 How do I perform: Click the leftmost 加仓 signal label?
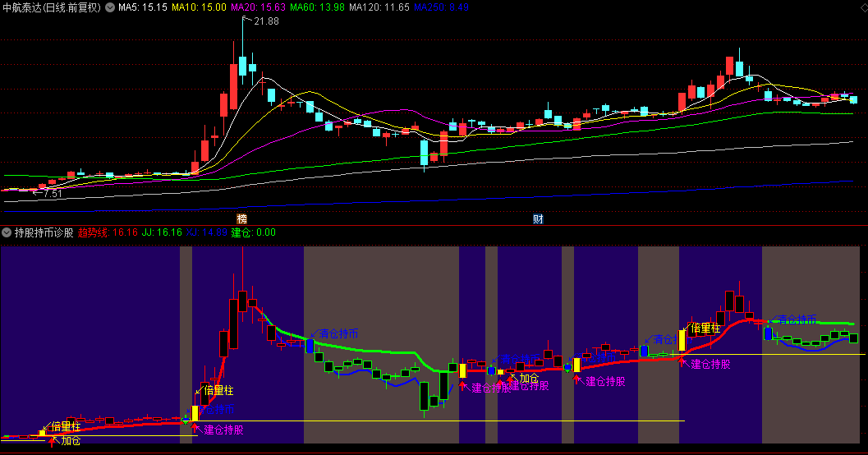[71, 440]
